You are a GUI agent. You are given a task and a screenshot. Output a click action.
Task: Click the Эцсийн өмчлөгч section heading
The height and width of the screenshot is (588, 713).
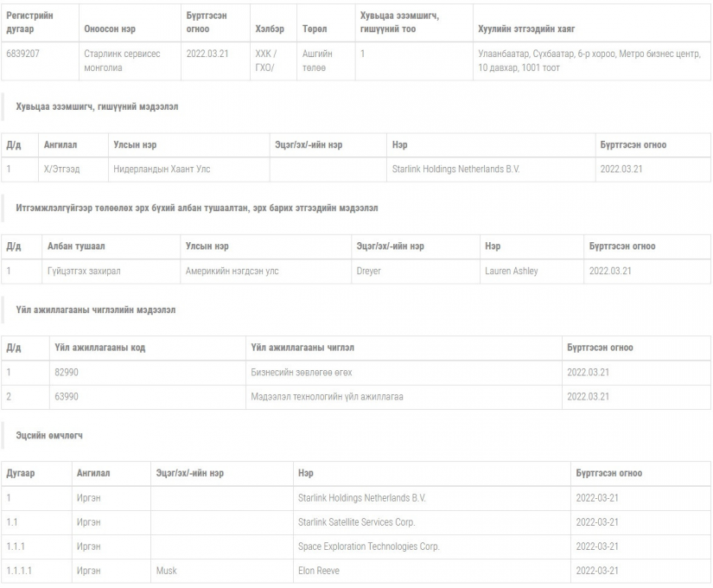coord(49,436)
